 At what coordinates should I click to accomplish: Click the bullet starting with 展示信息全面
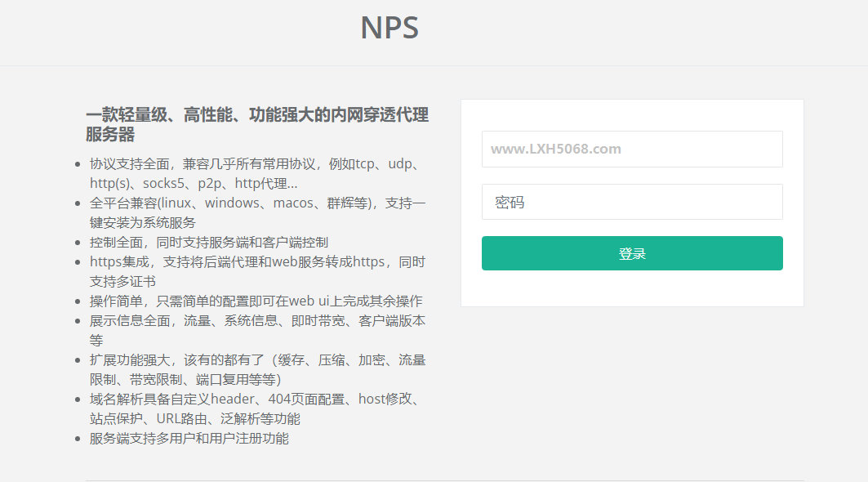click(257, 330)
